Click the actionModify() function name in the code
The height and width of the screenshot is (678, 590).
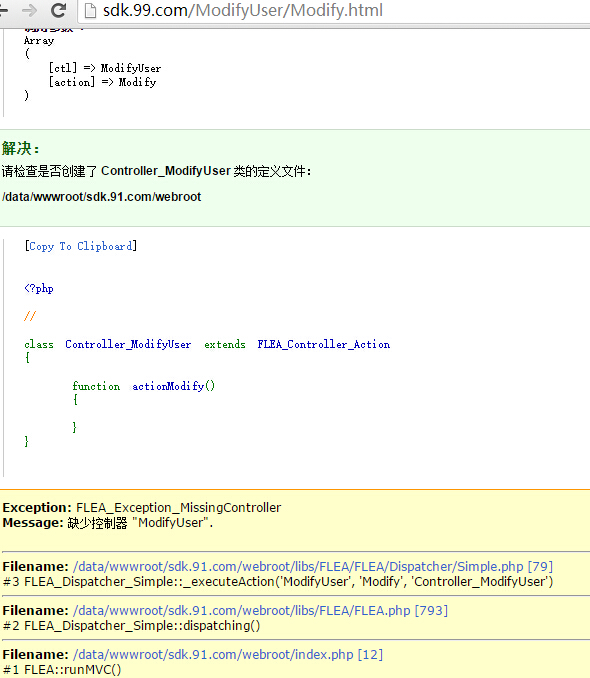(173, 386)
